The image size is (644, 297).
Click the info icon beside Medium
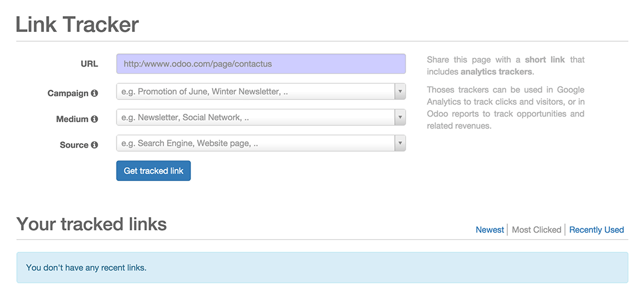(x=94, y=120)
